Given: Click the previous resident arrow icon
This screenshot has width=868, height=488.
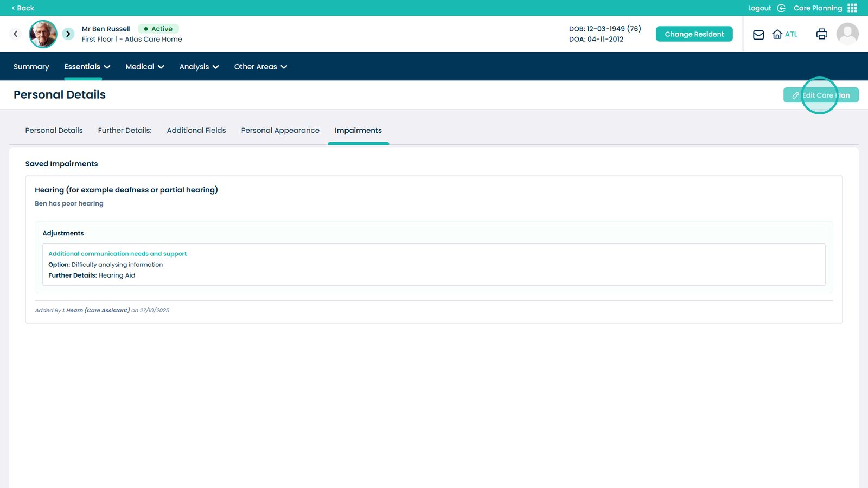Looking at the screenshot, I should coord(15,34).
